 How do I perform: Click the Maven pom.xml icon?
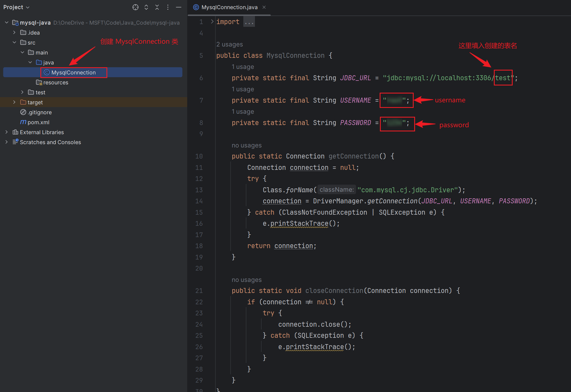tap(23, 122)
